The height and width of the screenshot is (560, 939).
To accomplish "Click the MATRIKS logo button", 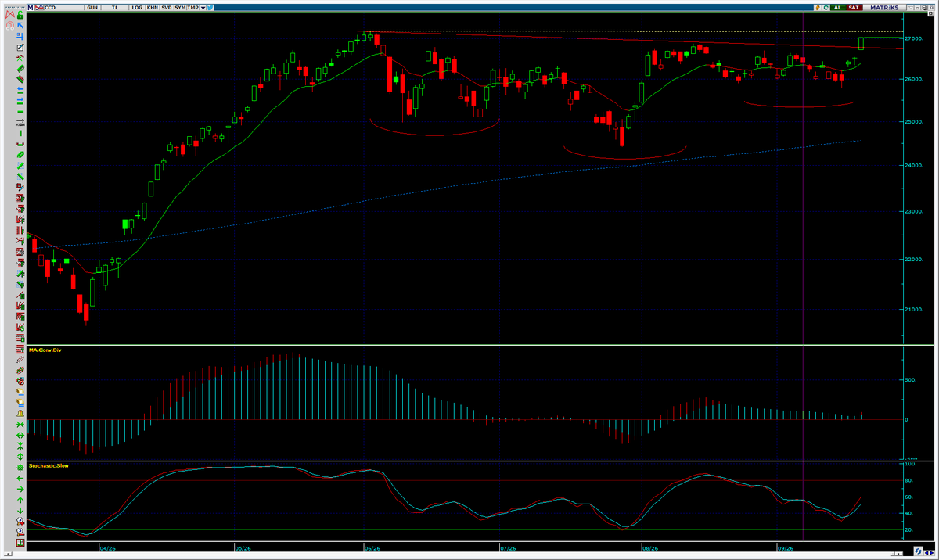I will click(x=884, y=7).
